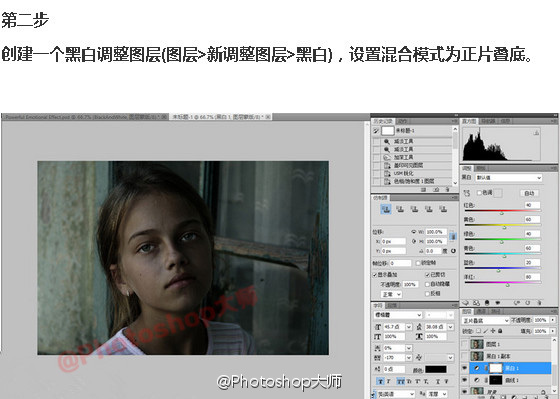This screenshot has width=560, height=399.
Task: Click the trash icon in the History panel
Action: 447,190
